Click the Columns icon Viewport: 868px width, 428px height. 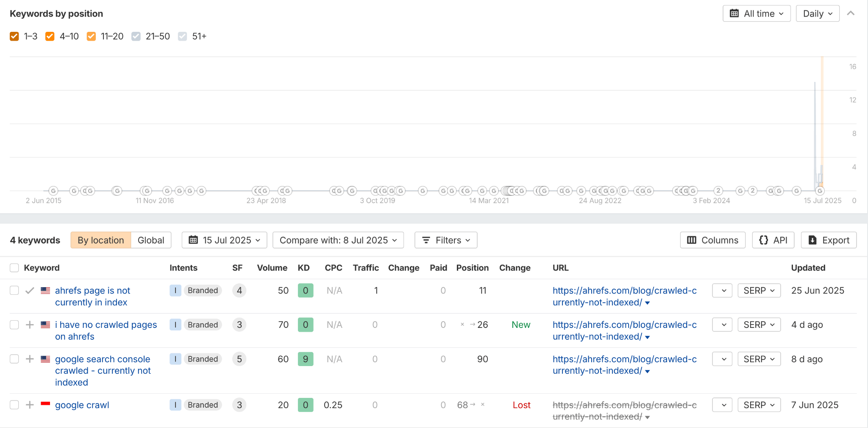(x=692, y=240)
